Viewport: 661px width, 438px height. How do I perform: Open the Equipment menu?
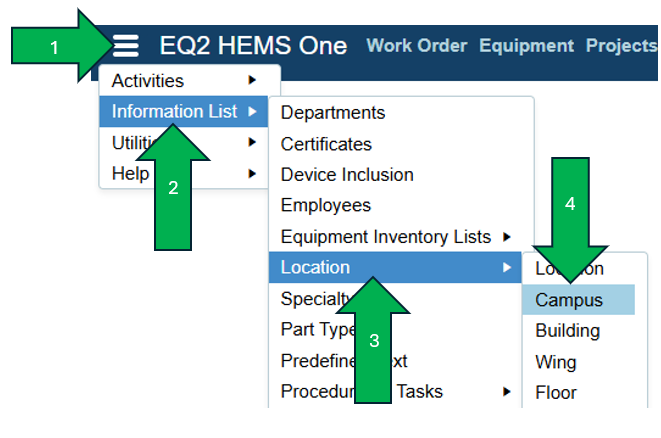(x=527, y=46)
